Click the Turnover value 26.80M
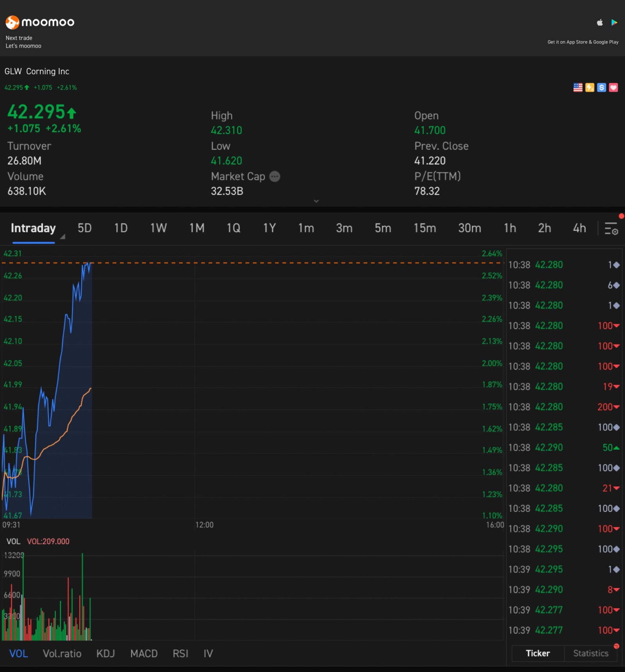The height and width of the screenshot is (672, 625). click(24, 161)
